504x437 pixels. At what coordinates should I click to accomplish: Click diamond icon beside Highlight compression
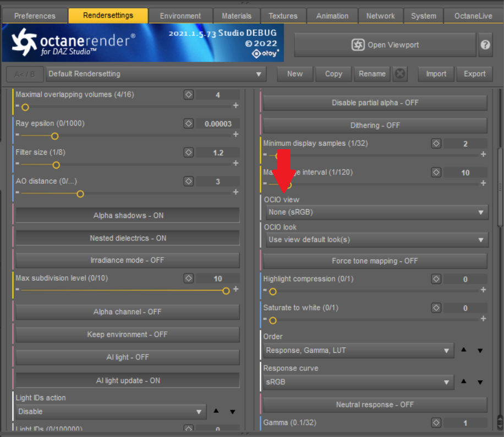(436, 279)
